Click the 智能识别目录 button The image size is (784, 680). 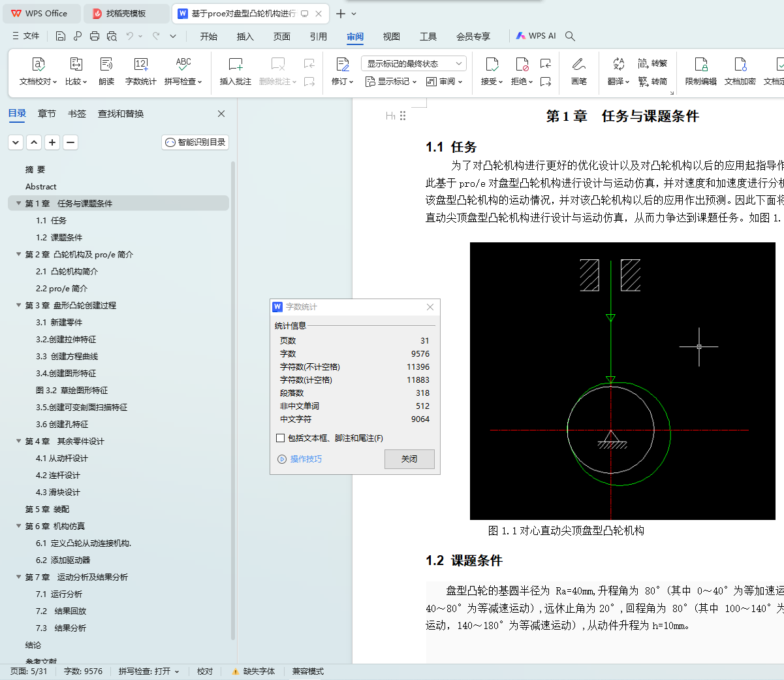point(195,142)
